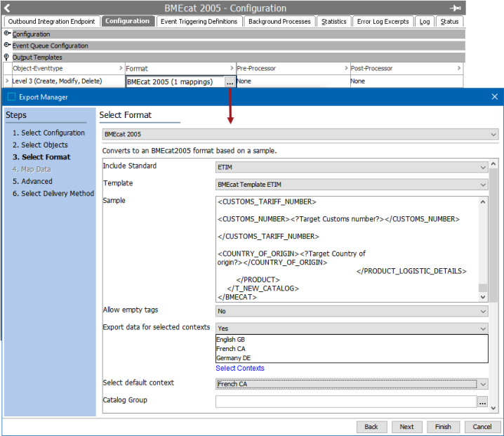This screenshot has width=504, height=436.
Task: Click the pin icon in title bar
Action: 455,8
